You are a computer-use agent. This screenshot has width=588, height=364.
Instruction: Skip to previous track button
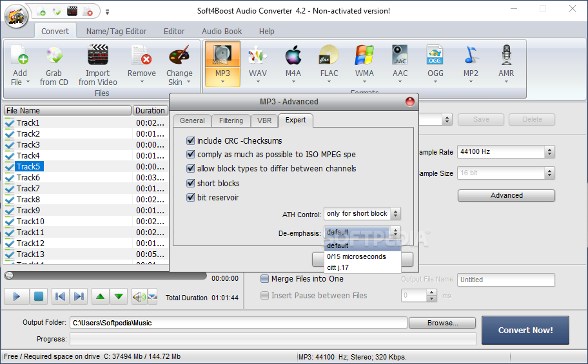click(60, 296)
